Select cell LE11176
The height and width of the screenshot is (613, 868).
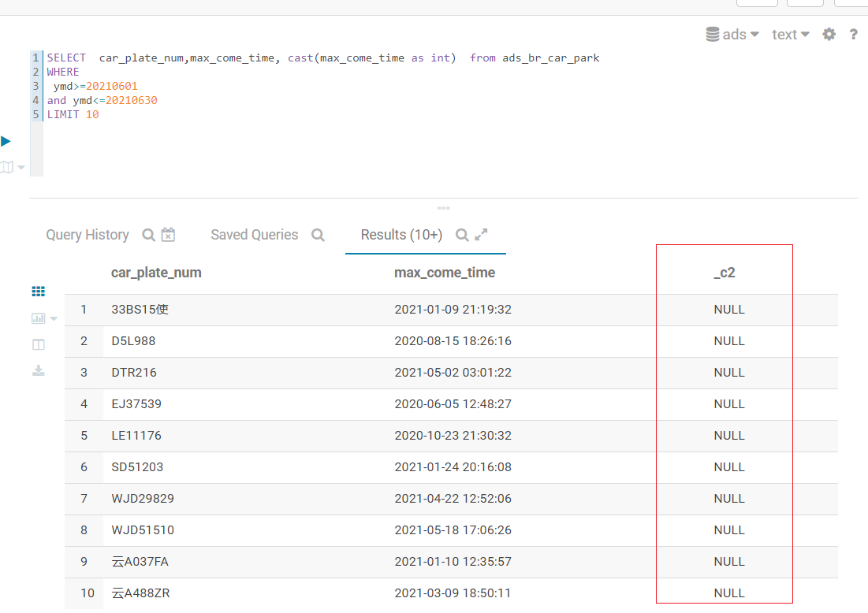(136, 436)
